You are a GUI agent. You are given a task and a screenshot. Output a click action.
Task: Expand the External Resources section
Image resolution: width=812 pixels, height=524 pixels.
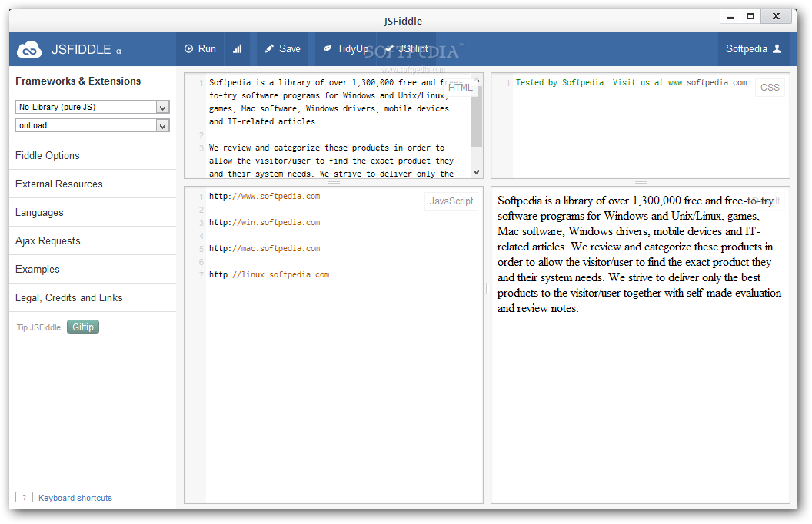(x=92, y=184)
